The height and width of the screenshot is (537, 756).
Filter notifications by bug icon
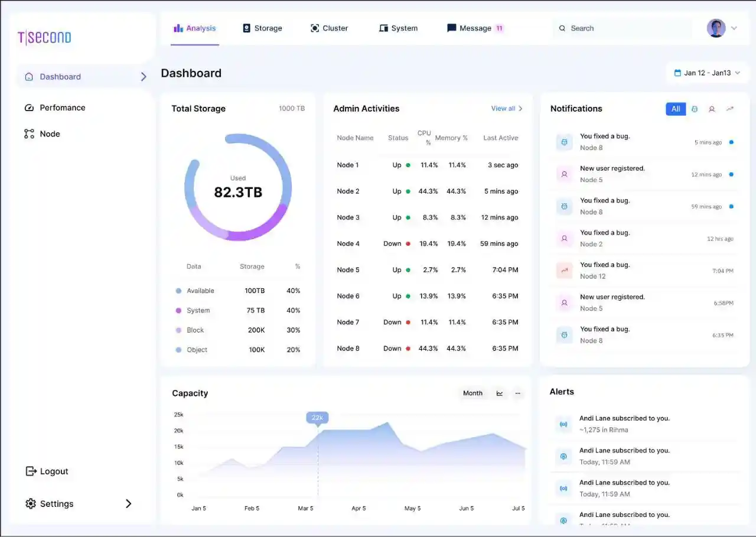pos(695,109)
